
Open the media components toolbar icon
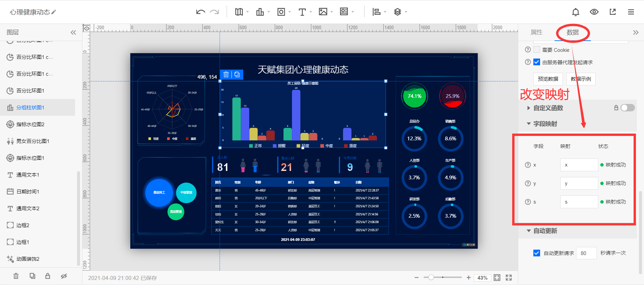pyautogui.click(x=344, y=12)
